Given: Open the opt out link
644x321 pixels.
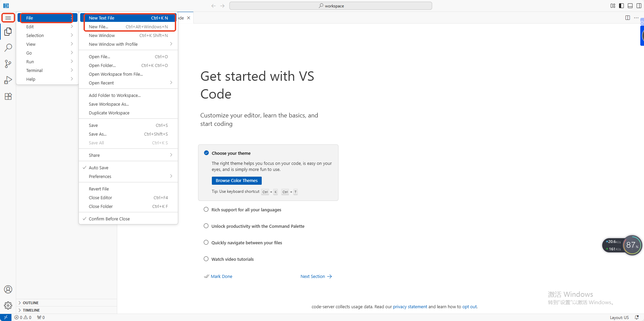Looking at the screenshot, I should pyautogui.click(x=470, y=307).
